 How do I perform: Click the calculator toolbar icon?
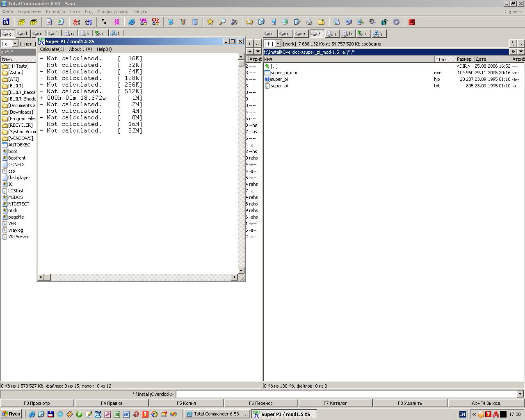click(195, 22)
